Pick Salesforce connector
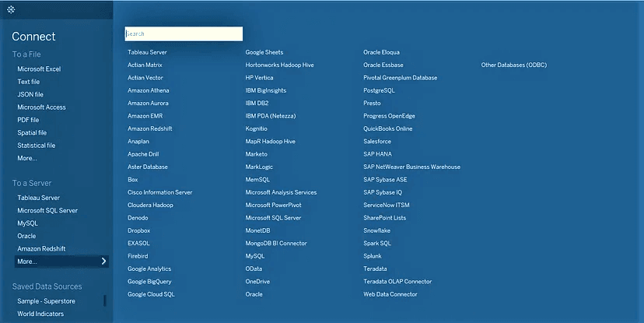The width and height of the screenshot is (644, 323). coord(377,142)
